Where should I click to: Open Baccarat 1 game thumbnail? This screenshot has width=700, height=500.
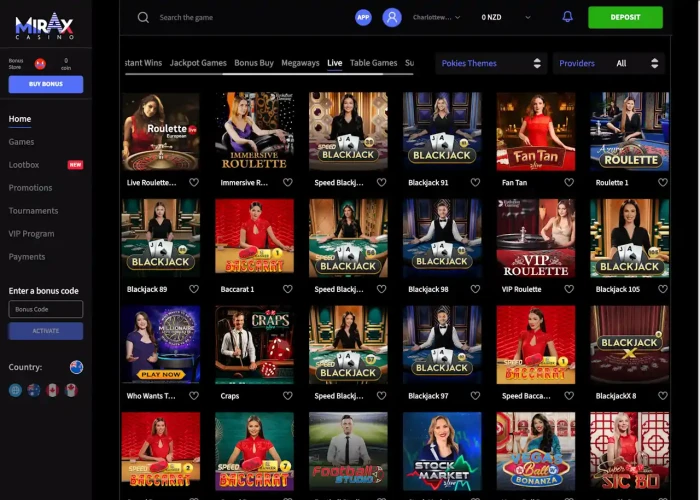point(254,238)
